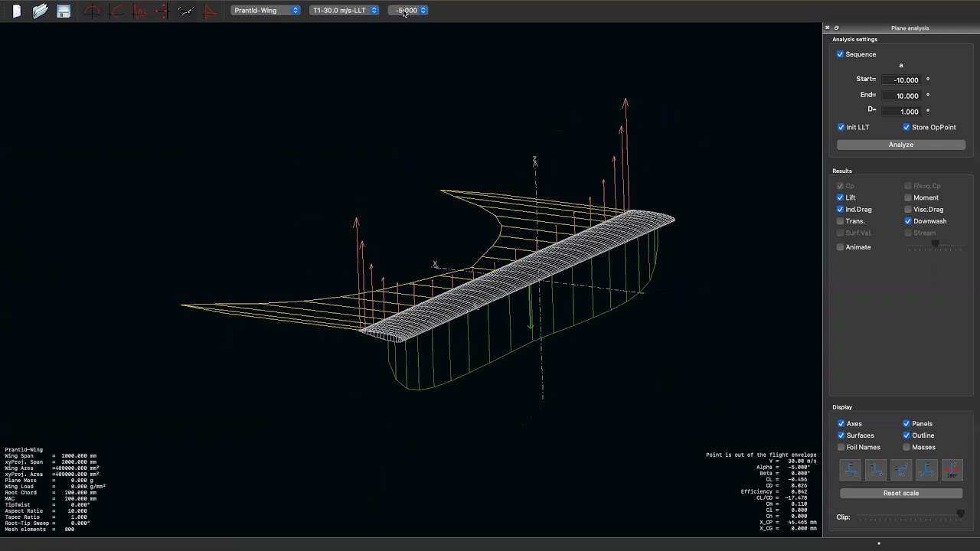Image resolution: width=980 pixels, height=551 pixels.
Task: Select the red curved-foil toolbar icon
Action: pyautogui.click(x=116, y=11)
